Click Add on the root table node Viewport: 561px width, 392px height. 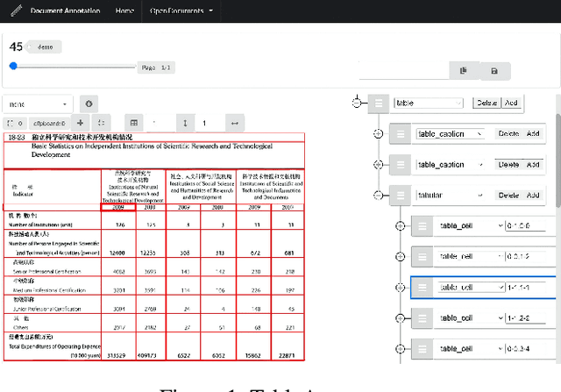point(511,103)
